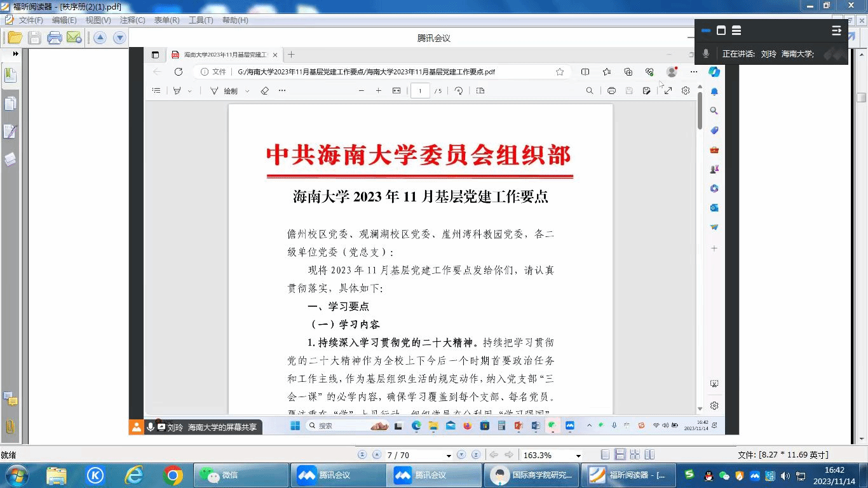
Task: Click the Print icon in Foxit toolbar
Action: pos(55,37)
